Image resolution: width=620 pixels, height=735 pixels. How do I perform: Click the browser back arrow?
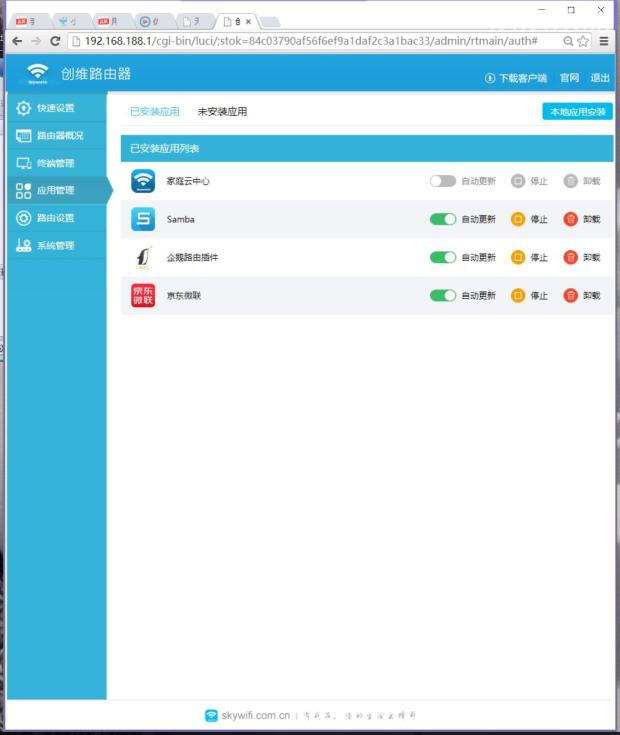click(x=17, y=41)
